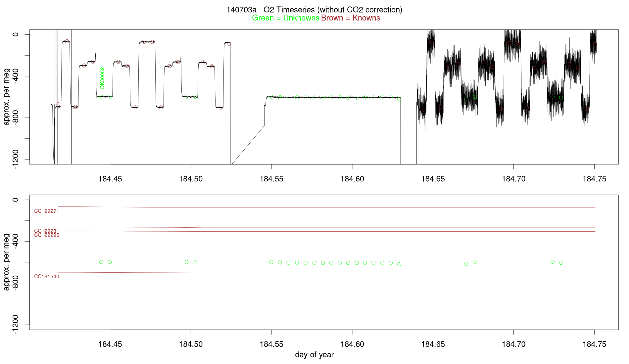Click the 184.70 tick label under lower plot
629x364 pixels.
pyautogui.click(x=514, y=344)
